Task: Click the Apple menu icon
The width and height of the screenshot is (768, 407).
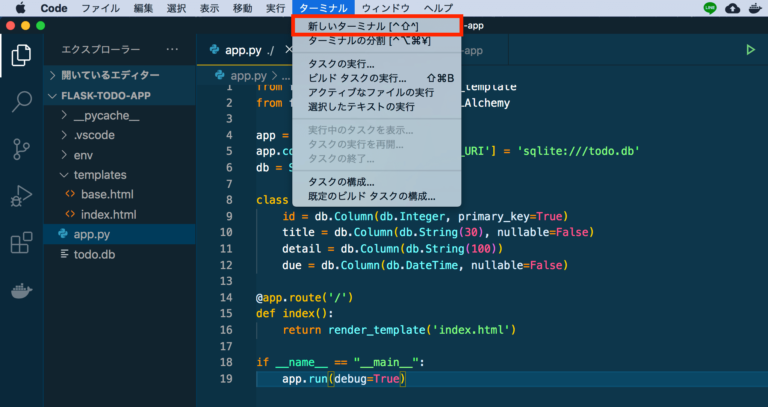Action: (19, 8)
